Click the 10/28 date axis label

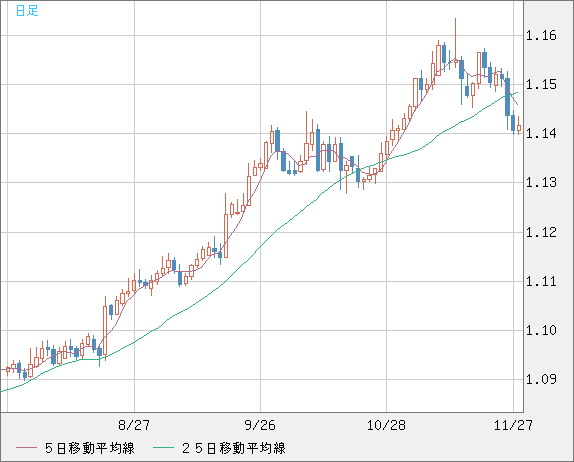click(x=386, y=425)
